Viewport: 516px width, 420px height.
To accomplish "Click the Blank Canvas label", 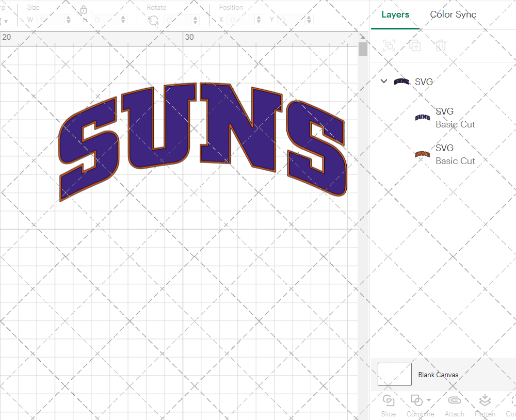I will [438, 375].
